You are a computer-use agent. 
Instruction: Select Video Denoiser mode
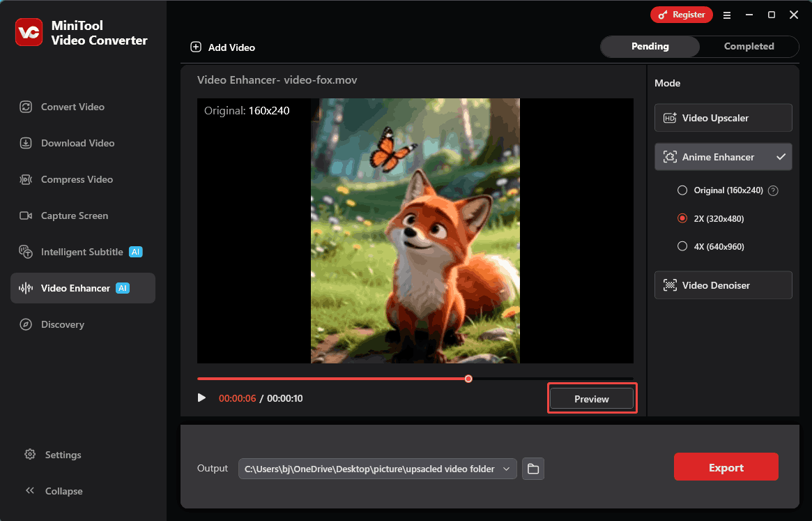pyautogui.click(x=723, y=285)
